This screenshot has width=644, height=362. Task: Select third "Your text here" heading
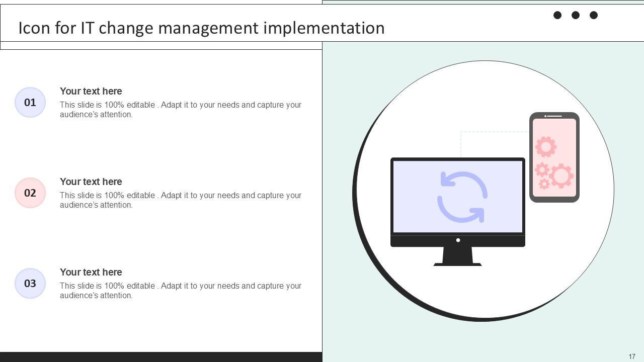click(91, 272)
